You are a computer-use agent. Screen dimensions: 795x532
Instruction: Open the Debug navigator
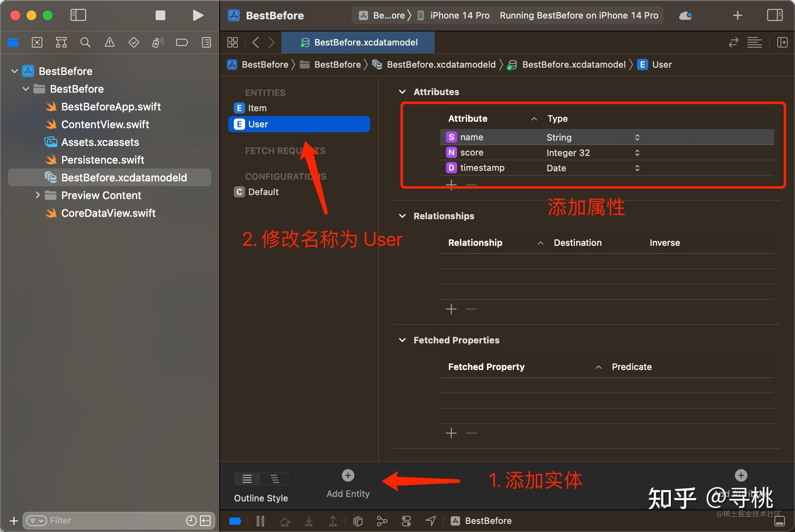tap(158, 42)
